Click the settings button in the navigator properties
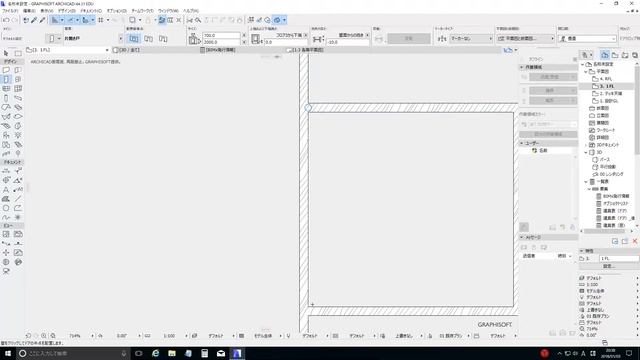640x360 pixels. 609,266
